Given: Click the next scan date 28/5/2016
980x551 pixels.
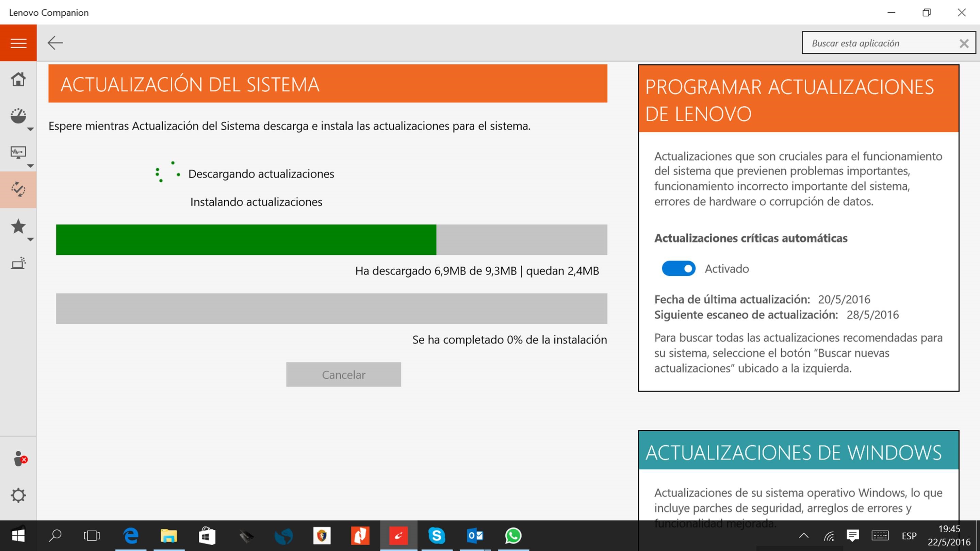Looking at the screenshot, I should coord(873,315).
